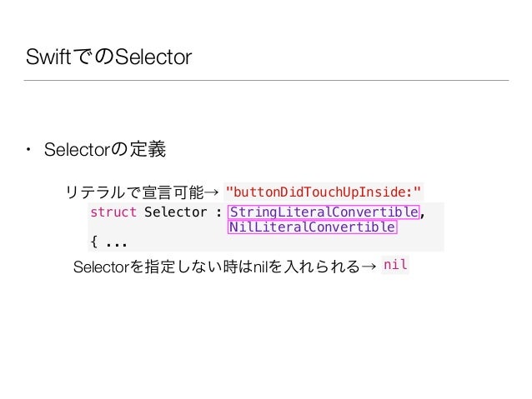Click the boxed StringLiteralConvertible protocol
Image resolution: width=532 pixels, height=399 pixels.
[x=324, y=212]
